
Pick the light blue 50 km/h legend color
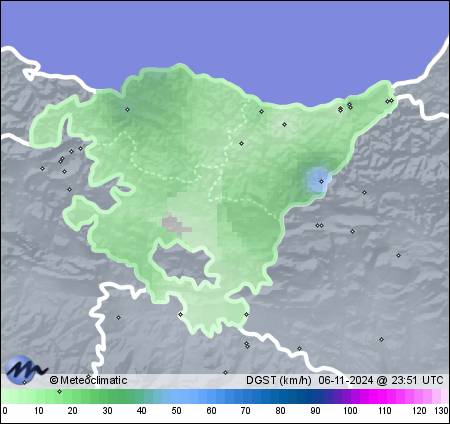tap(176, 396)
